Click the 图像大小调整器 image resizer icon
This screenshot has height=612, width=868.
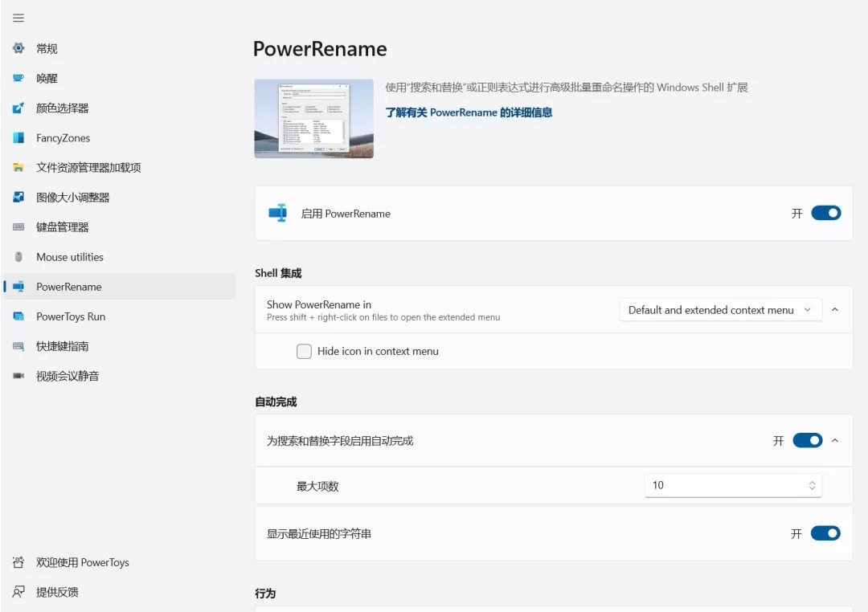coord(18,197)
